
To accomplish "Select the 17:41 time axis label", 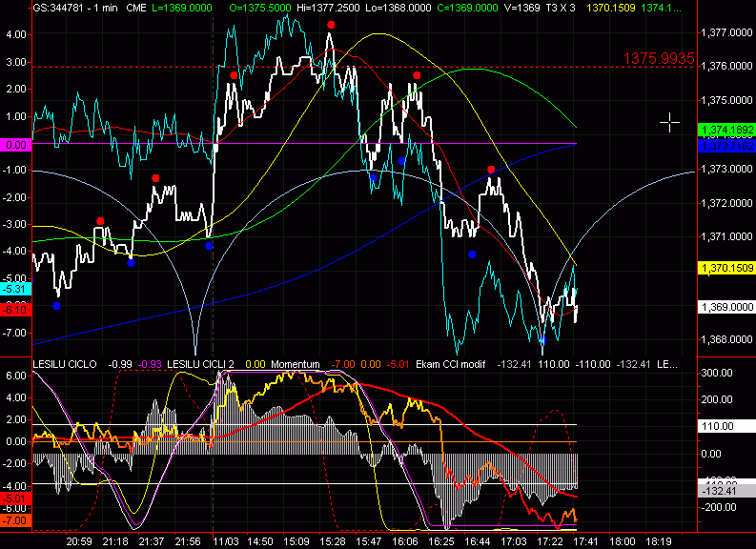I will tap(585, 541).
